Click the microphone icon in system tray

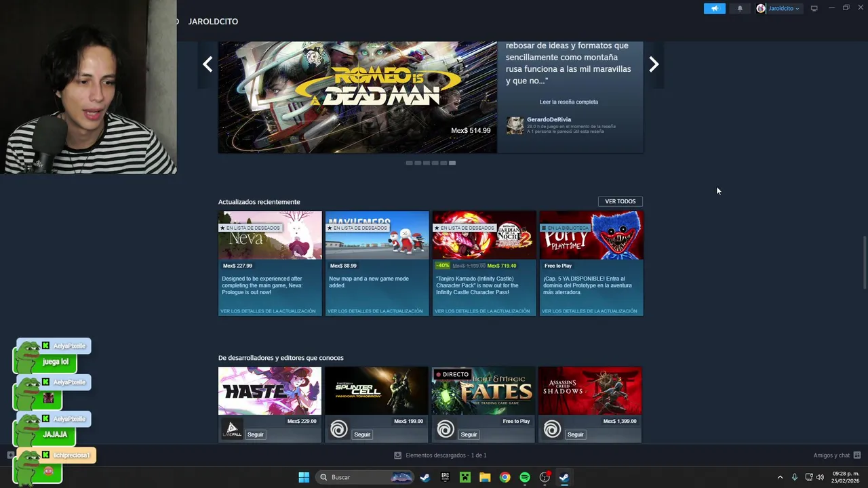pyautogui.click(x=795, y=477)
